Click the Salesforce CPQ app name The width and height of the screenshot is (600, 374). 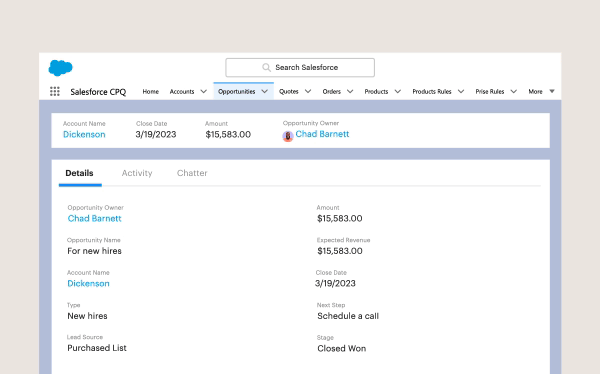[x=98, y=92]
